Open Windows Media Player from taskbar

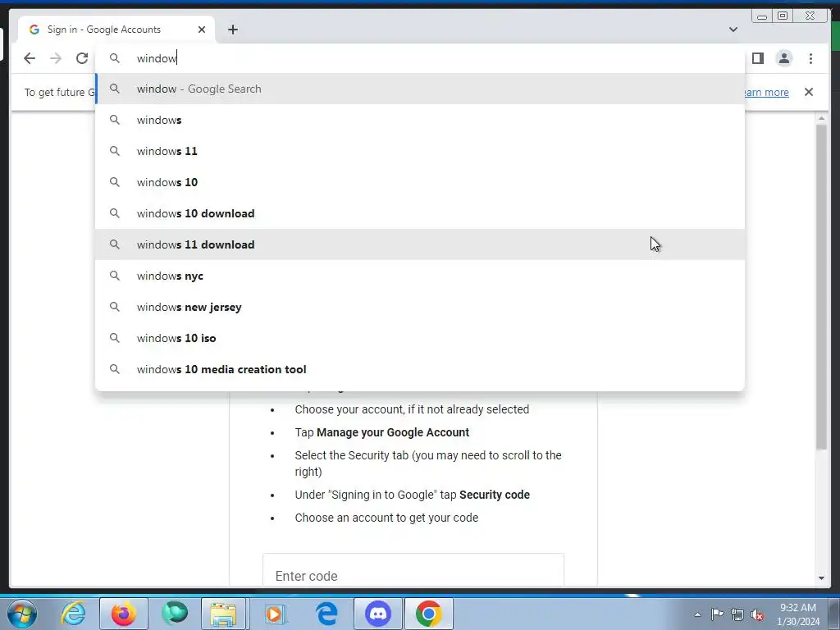point(276,614)
